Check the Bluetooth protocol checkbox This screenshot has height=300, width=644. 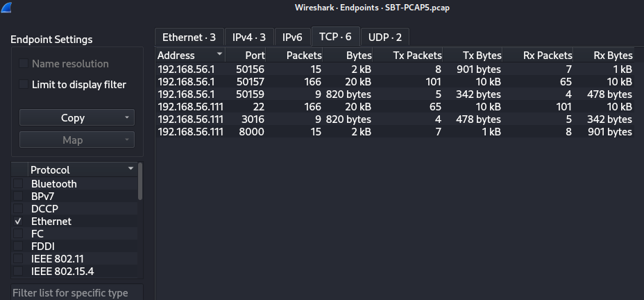(x=18, y=184)
